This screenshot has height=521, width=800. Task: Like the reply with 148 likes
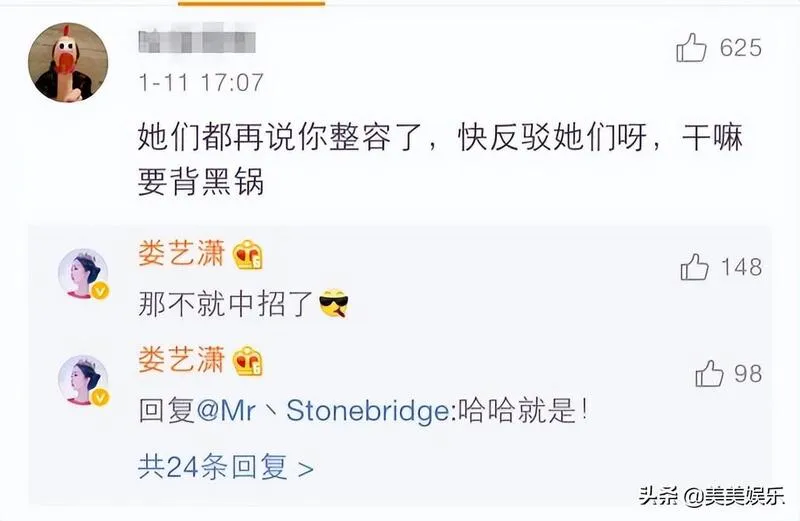(x=694, y=267)
